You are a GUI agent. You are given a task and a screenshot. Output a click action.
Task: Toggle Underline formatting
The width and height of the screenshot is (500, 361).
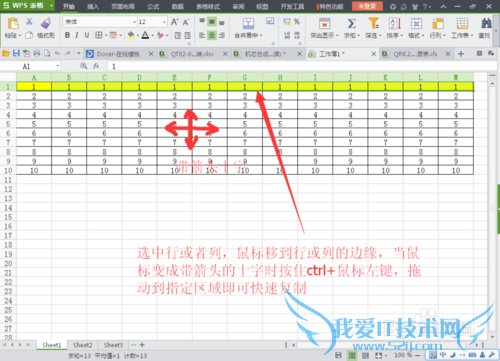pyautogui.click(x=87, y=35)
